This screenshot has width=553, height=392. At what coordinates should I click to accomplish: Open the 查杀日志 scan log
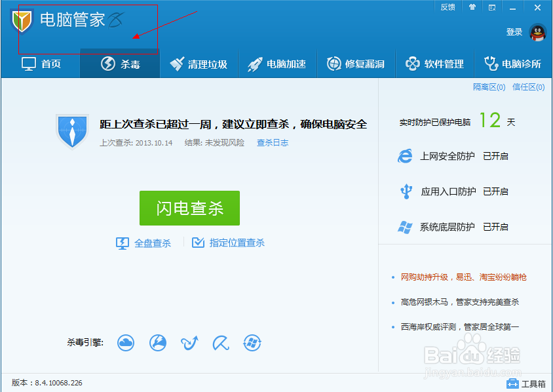coord(273,142)
